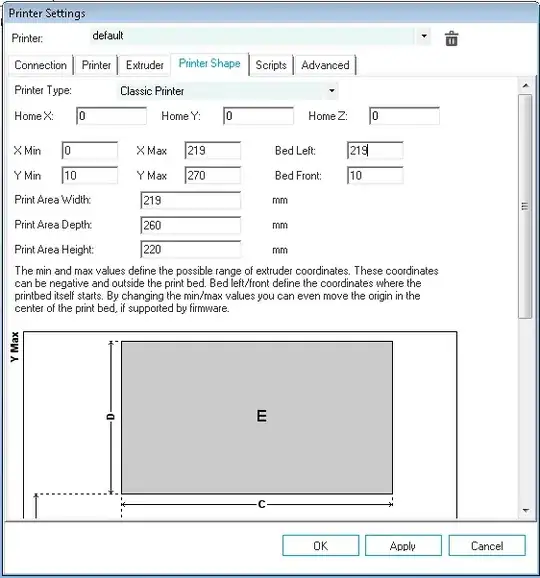Focus the Home X input field
The image size is (540, 578).
pos(111,116)
